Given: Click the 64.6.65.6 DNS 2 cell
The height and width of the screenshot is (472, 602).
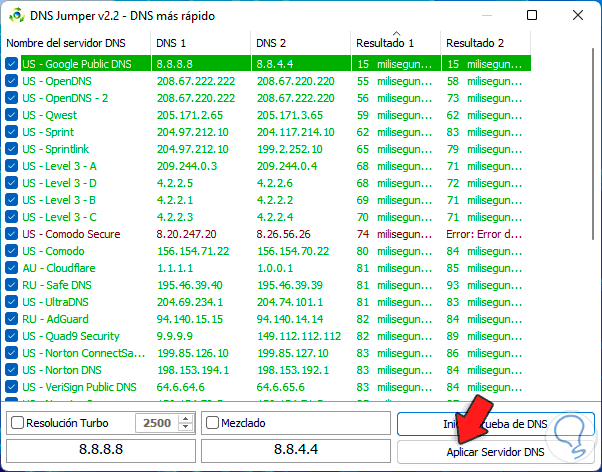Looking at the screenshot, I should 281,387.
